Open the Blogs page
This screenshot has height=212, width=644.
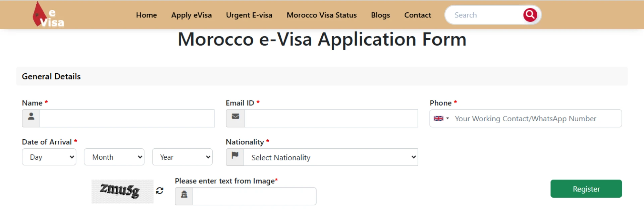point(380,15)
